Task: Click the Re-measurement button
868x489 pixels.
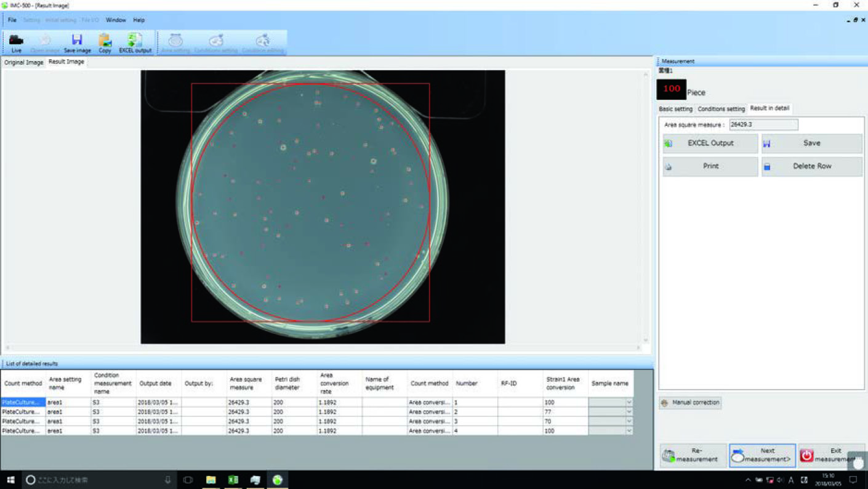Action: pos(693,455)
